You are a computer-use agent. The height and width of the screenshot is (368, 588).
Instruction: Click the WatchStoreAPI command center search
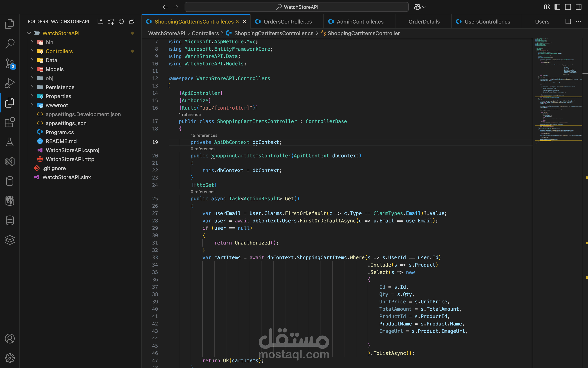coord(296,7)
